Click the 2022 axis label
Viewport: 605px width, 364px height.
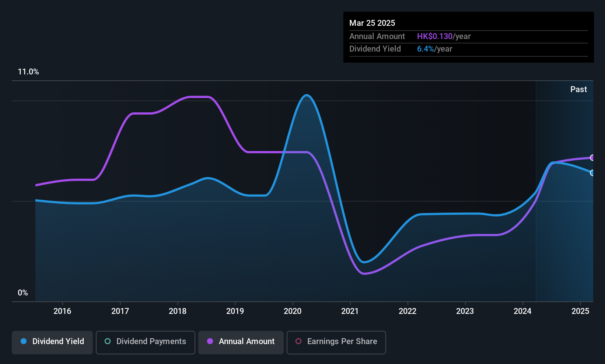[x=408, y=311]
